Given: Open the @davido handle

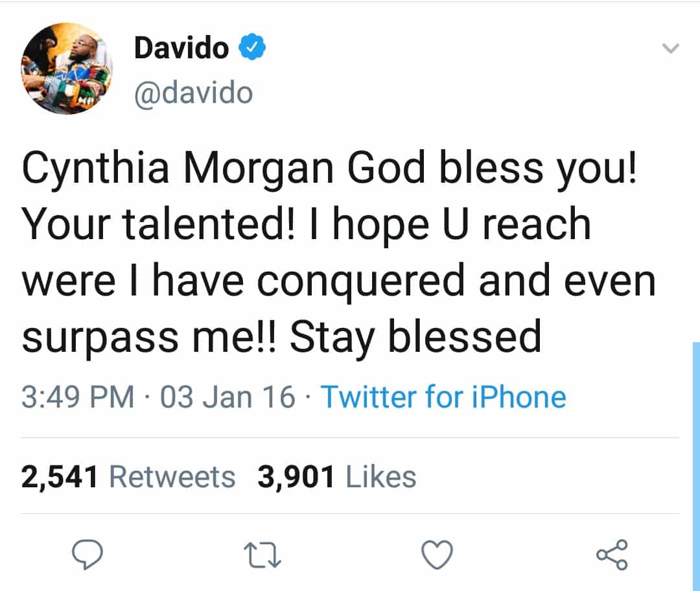Looking at the screenshot, I should click(193, 93).
